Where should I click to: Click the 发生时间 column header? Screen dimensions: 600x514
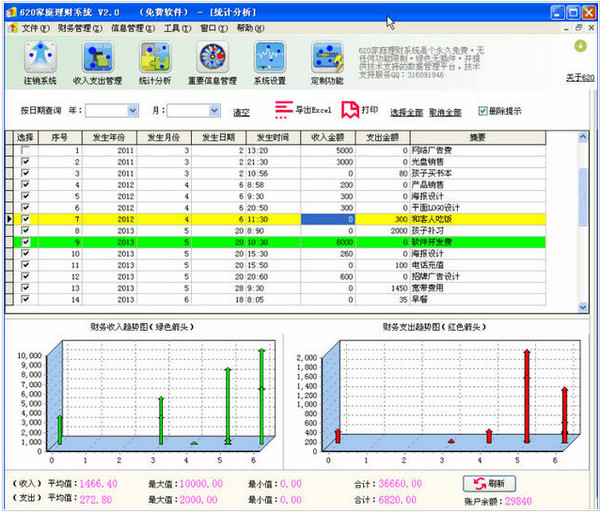273,137
